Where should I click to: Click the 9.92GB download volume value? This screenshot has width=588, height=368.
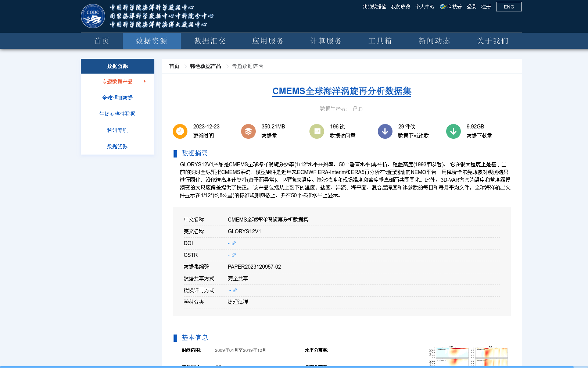pos(476,127)
